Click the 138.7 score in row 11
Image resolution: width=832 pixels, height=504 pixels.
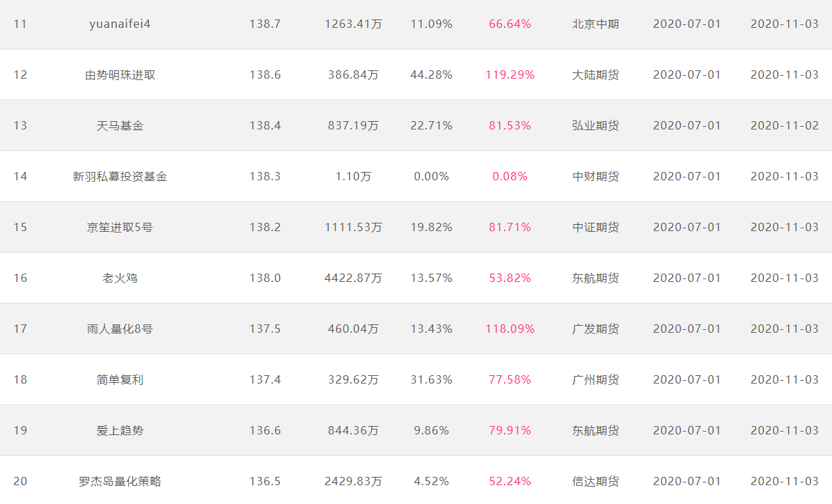point(265,24)
